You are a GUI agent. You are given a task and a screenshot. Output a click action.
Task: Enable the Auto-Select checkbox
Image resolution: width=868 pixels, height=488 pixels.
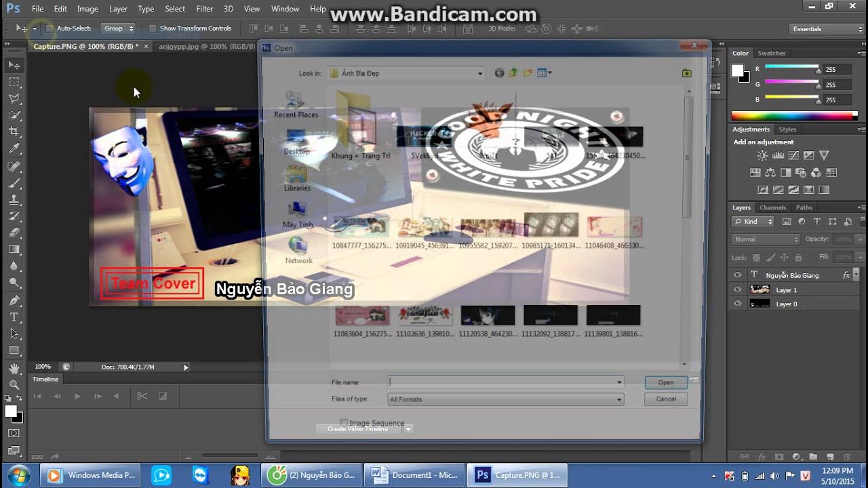pyautogui.click(x=49, y=28)
